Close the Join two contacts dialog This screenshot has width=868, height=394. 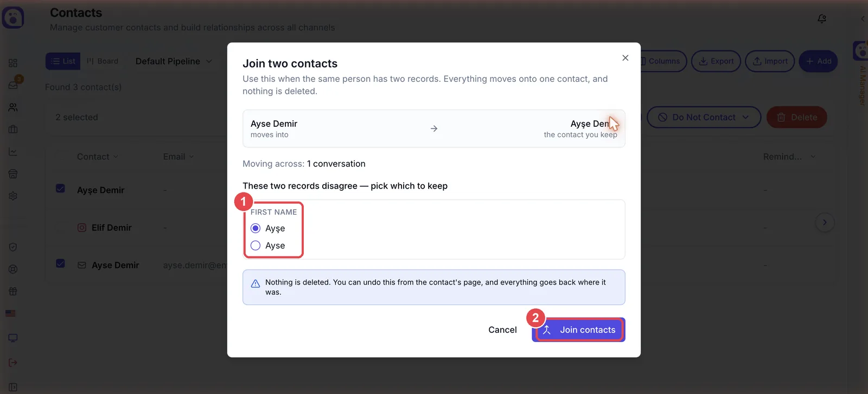pyautogui.click(x=626, y=58)
